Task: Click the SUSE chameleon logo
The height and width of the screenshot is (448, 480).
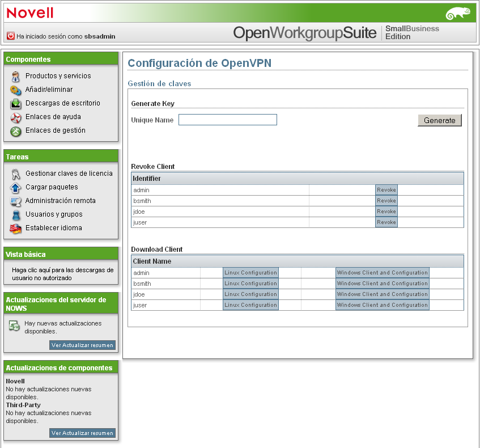Action: 458,14
